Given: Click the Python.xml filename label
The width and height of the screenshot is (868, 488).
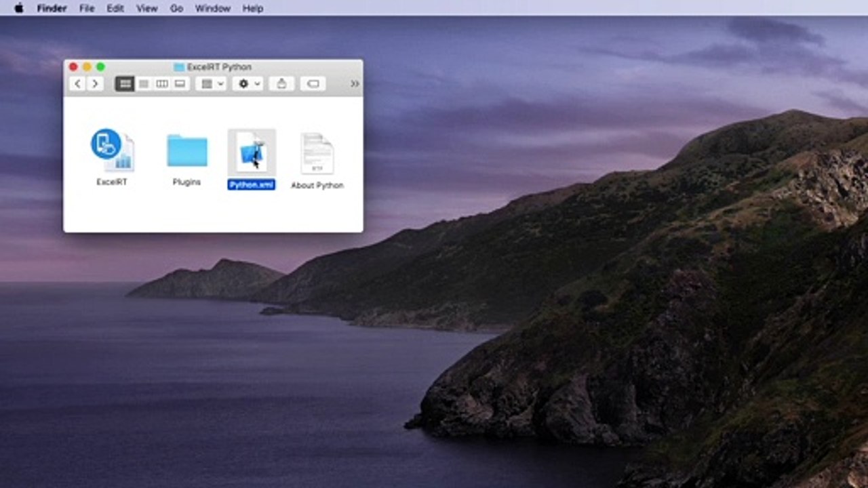Looking at the screenshot, I should click(252, 185).
